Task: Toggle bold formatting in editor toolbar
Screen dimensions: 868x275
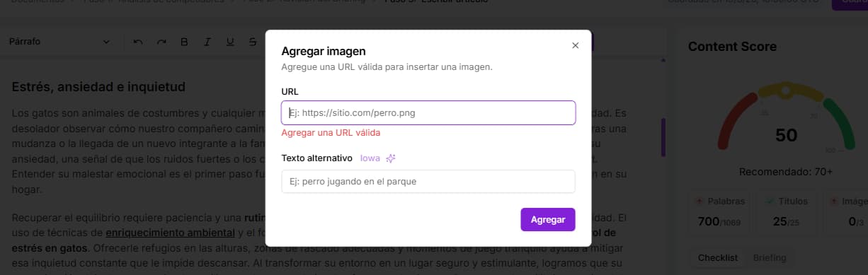Action: tap(184, 42)
